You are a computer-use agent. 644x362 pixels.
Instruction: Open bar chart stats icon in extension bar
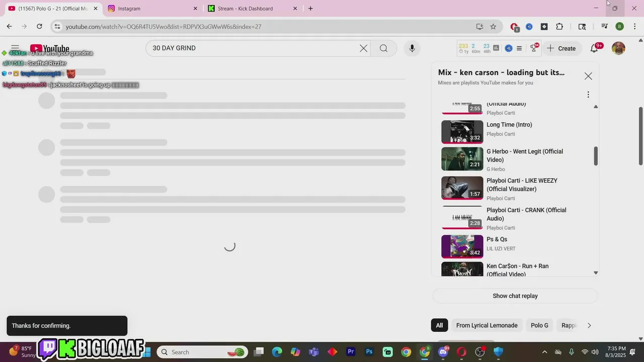(x=496, y=48)
